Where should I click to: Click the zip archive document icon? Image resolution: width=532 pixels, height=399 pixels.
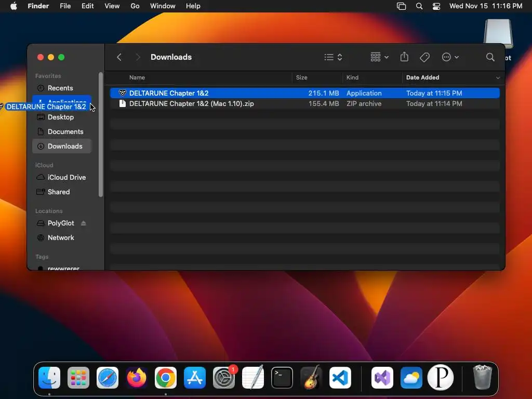123,103
